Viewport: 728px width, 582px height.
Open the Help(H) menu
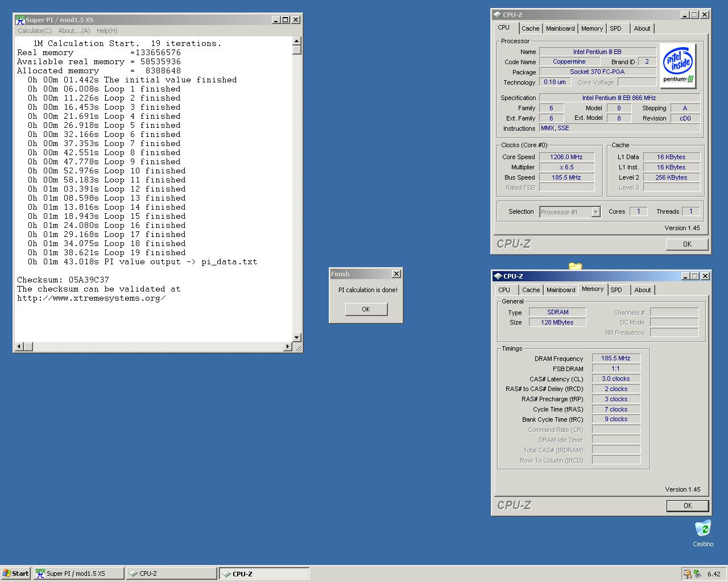(107, 31)
